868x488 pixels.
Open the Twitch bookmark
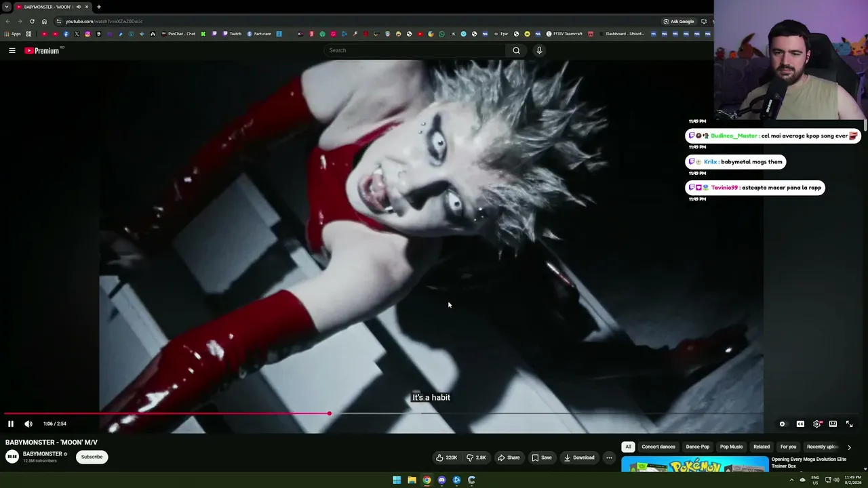point(232,34)
